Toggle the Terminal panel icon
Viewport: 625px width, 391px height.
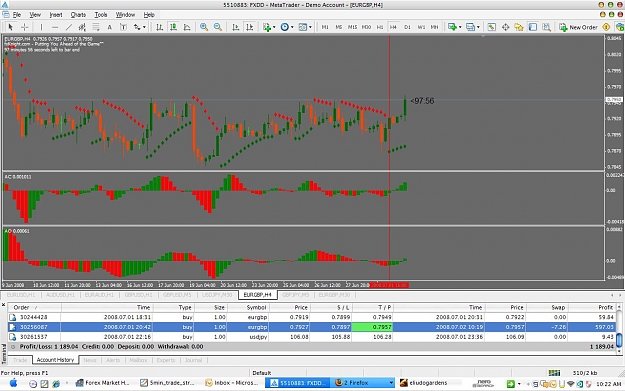533,27
